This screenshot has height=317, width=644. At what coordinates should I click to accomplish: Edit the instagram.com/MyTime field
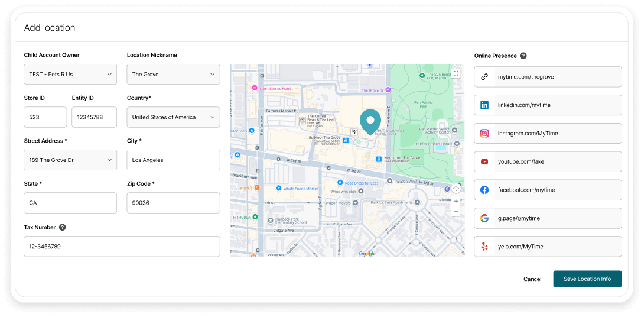558,134
